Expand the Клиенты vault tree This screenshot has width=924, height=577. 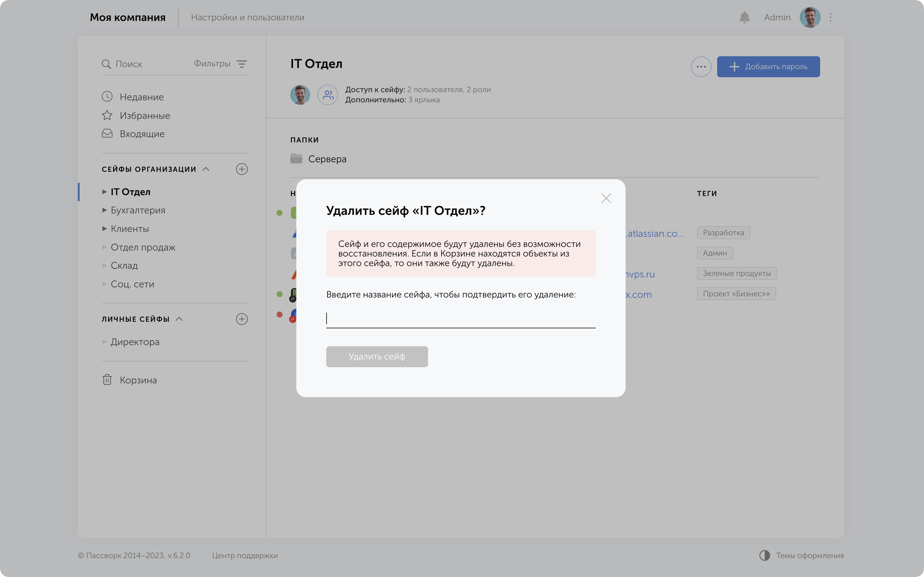104,229
